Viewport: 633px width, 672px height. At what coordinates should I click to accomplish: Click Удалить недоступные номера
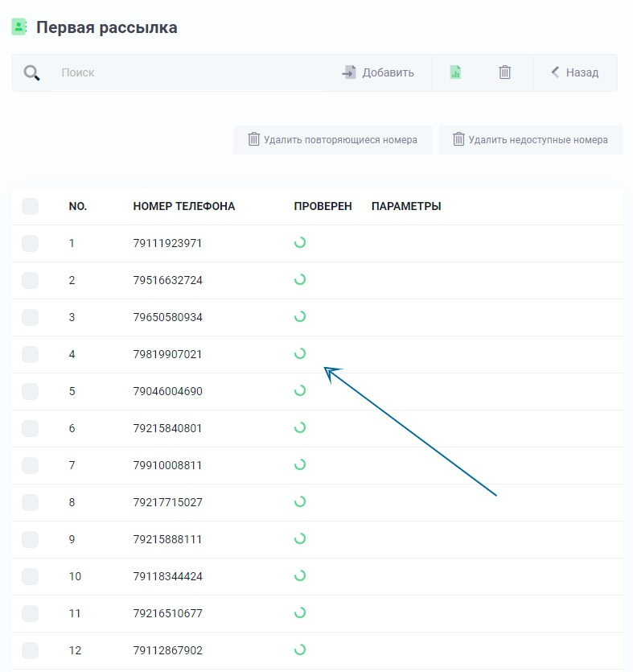click(x=531, y=140)
